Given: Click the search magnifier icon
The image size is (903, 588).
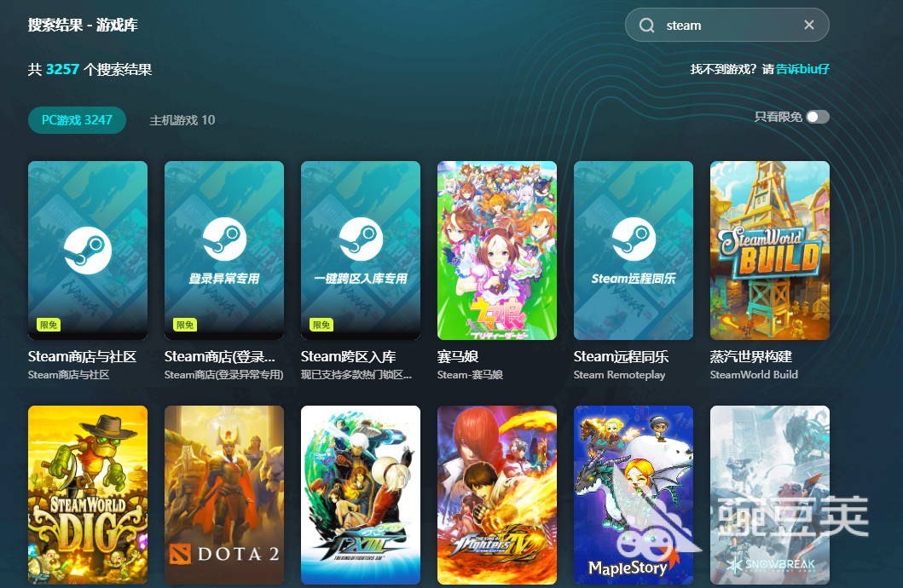Looking at the screenshot, I should [646, 26].
